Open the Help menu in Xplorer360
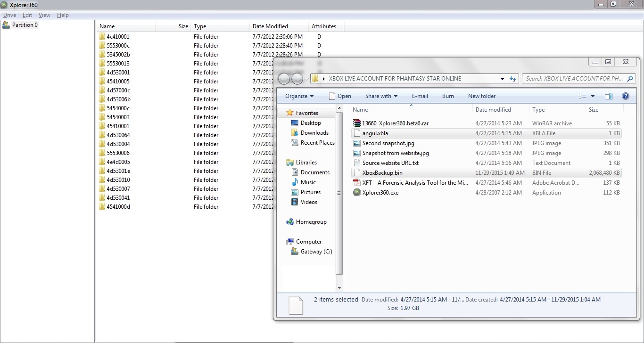The width and height of the screenshot is (644, 343). click(63, 15)
